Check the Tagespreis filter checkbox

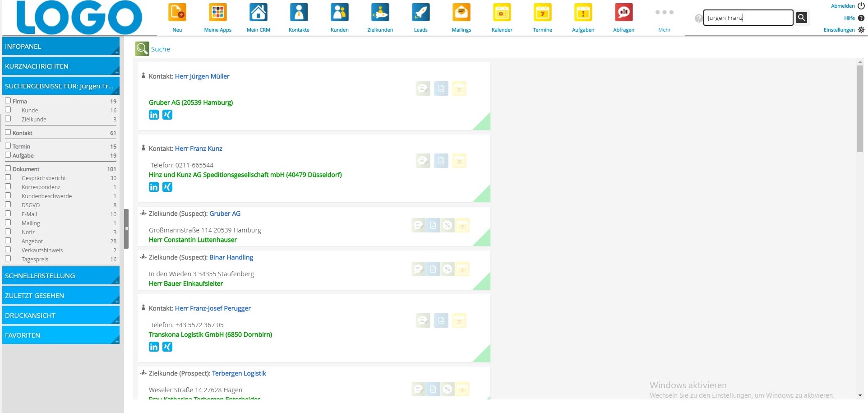tap(8, 259)
